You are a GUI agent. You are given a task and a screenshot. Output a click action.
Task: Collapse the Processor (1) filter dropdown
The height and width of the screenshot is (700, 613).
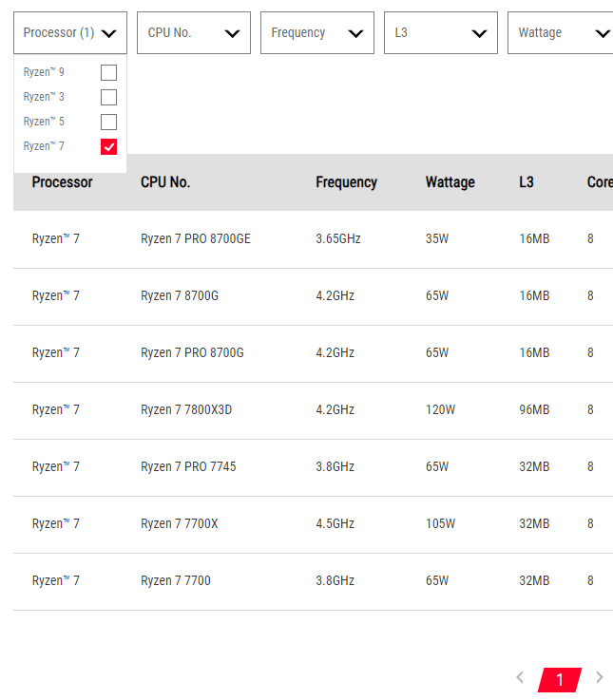click(x=70, y=33)
